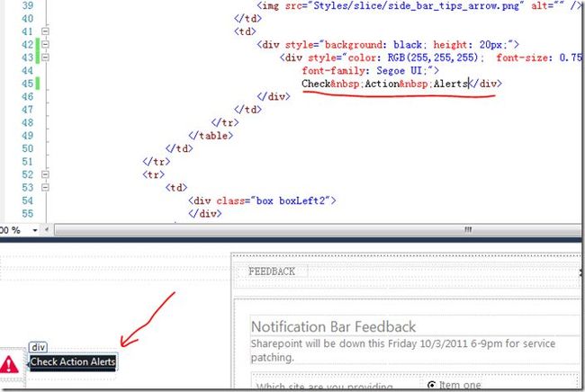Click the red warning triangle icon
The image size is (585, 392).
(9, 364)
